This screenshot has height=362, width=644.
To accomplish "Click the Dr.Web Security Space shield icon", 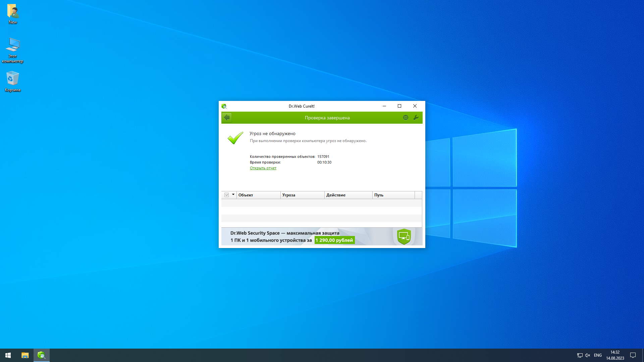I will click(x=404, y=237).
